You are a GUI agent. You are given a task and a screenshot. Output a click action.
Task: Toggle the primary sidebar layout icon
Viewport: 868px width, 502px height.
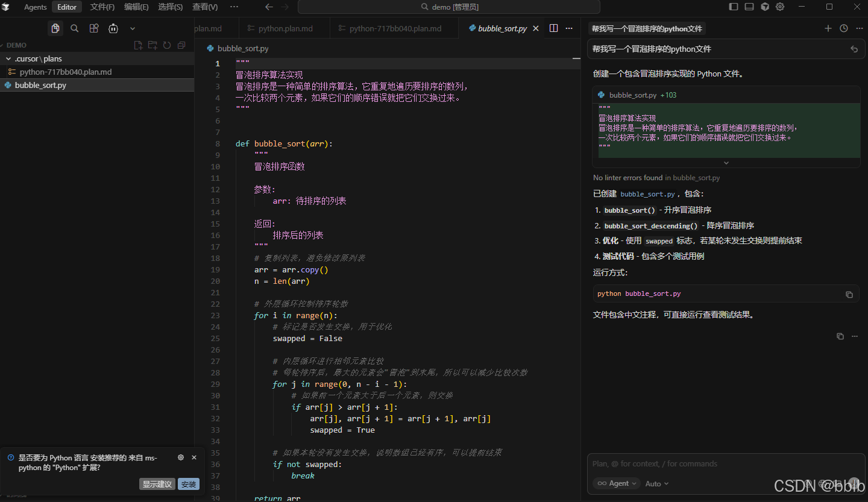[734, 7]
